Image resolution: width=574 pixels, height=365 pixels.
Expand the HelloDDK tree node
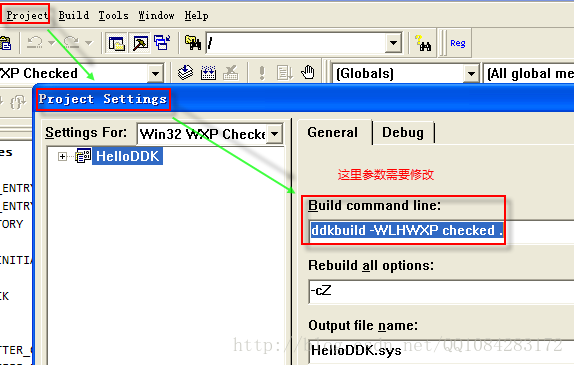click(x=62, y=156)
